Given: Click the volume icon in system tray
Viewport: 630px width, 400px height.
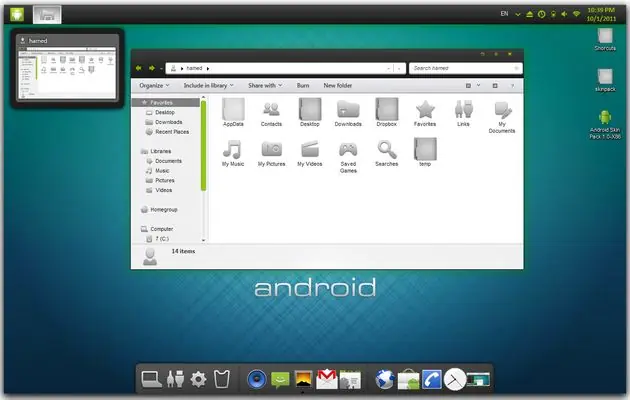Looking at the screenshot, I should (x=564, y=14).
